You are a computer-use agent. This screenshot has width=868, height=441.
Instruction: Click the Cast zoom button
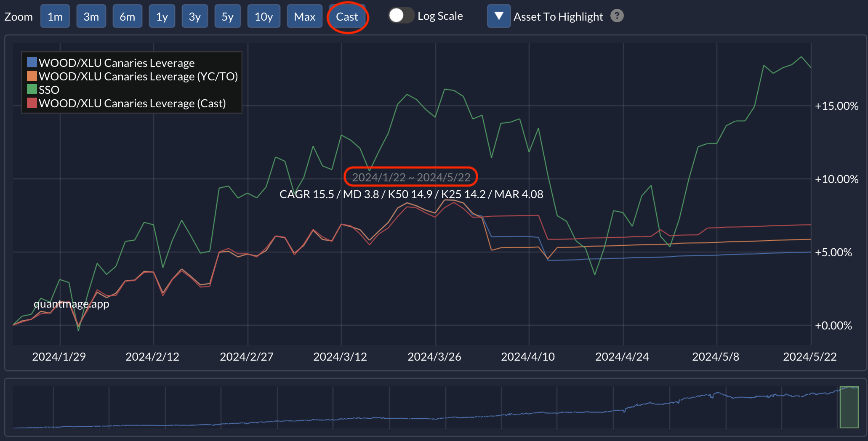click(347, 16)
